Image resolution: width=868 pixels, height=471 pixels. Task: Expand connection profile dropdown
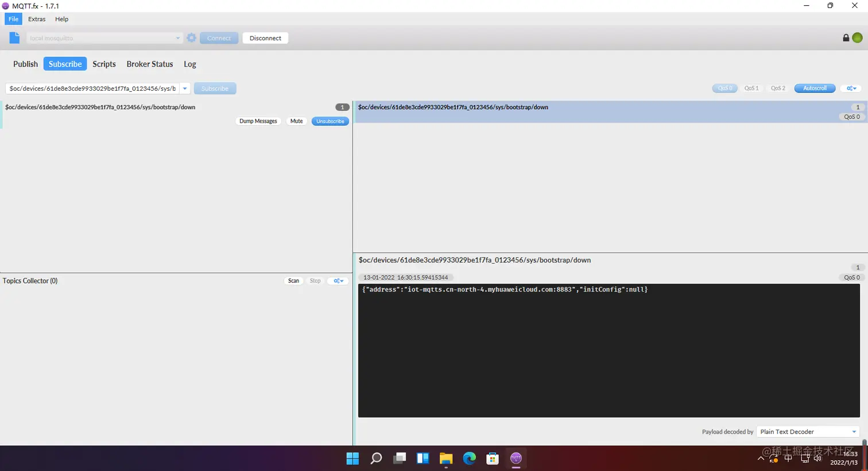point(177,38)
